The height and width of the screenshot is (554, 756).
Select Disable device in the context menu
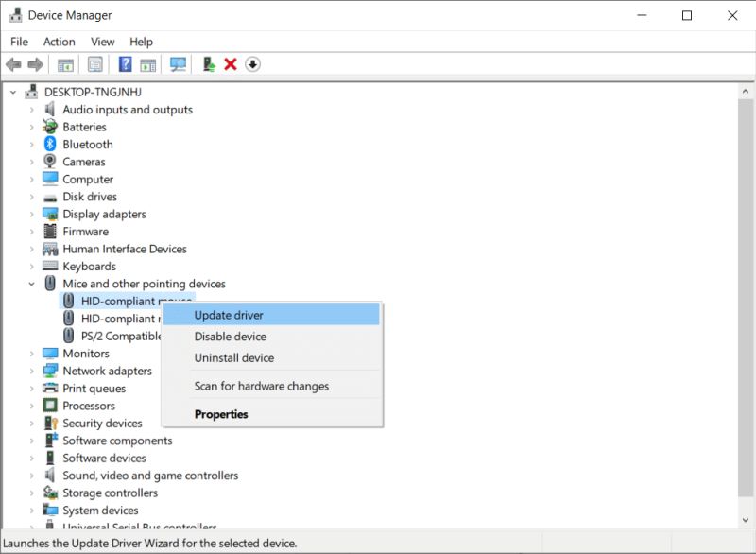[230, 337]
